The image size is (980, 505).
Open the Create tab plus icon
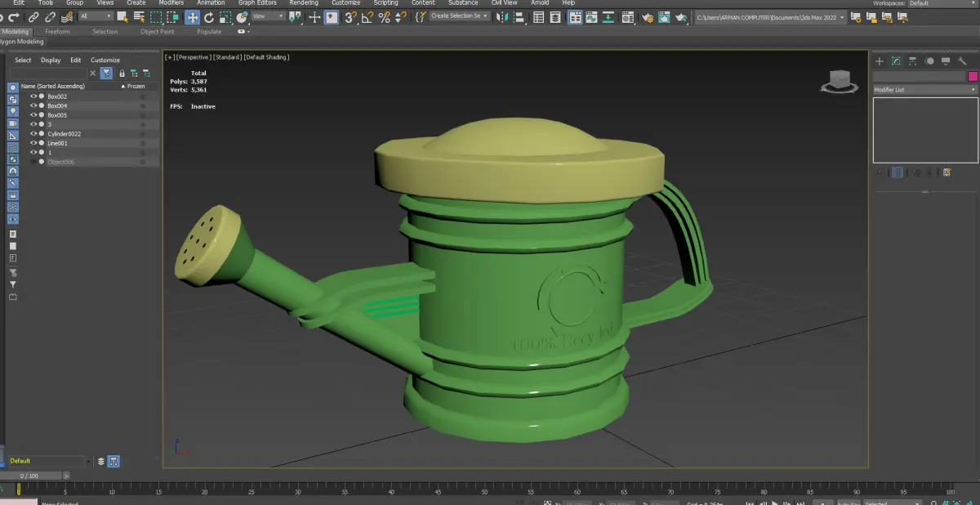coord(880,60)
